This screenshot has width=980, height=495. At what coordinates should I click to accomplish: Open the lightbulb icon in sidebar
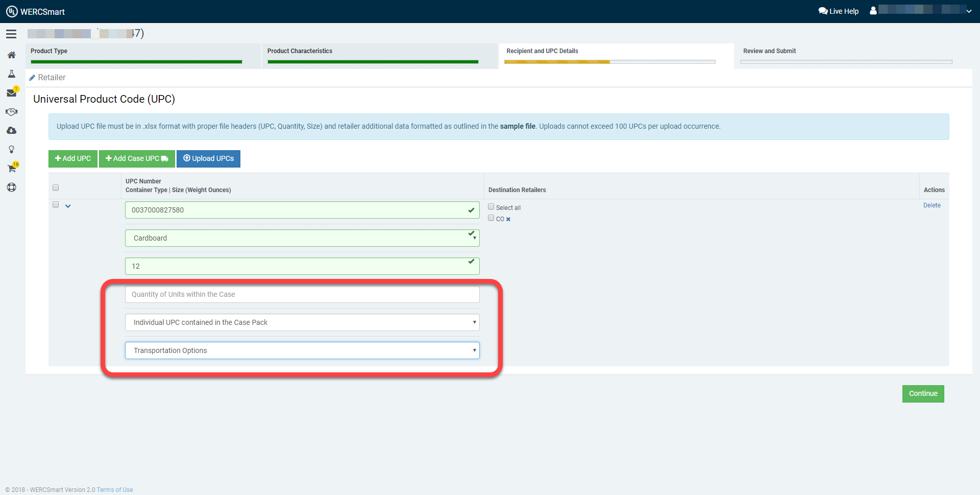tap(11, 150)
